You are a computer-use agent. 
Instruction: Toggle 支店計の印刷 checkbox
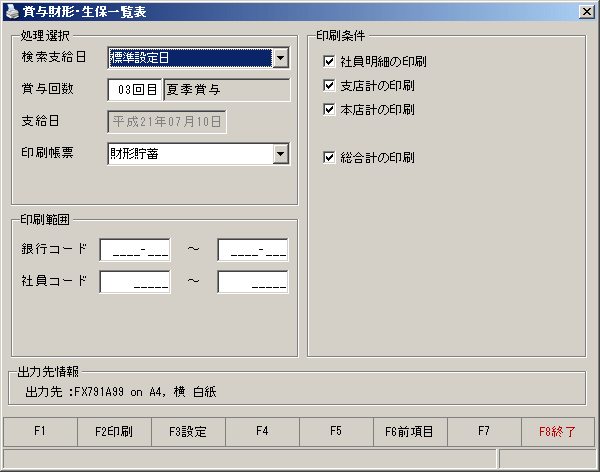tap(329, 85)
